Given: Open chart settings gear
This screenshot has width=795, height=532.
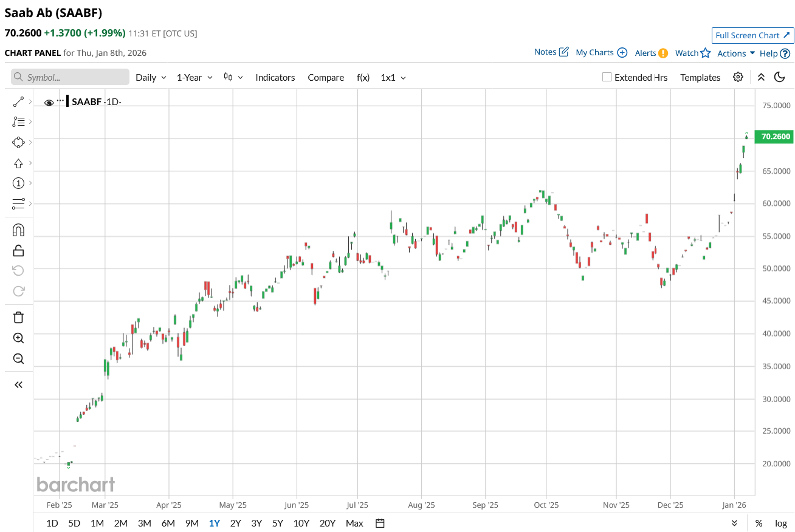Looking at the screenshot, I should pyautogui.click(x=738, y=77).
